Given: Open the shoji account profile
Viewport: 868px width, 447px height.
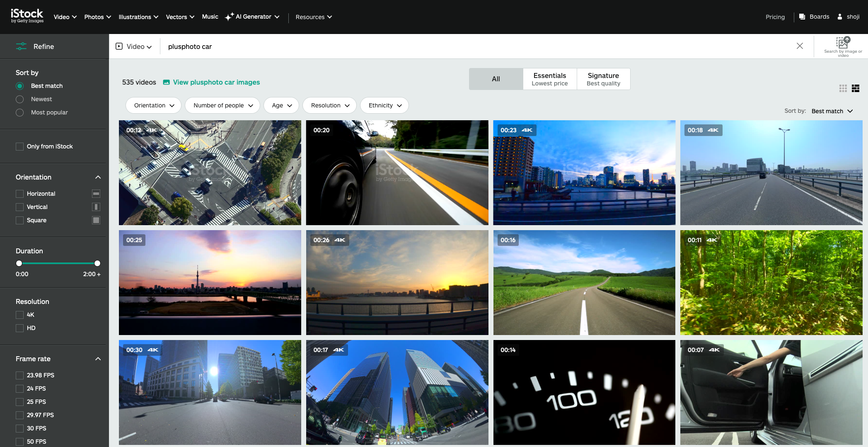Looking at the screenshot, I should pyautogui.click(x=849, y=17).
